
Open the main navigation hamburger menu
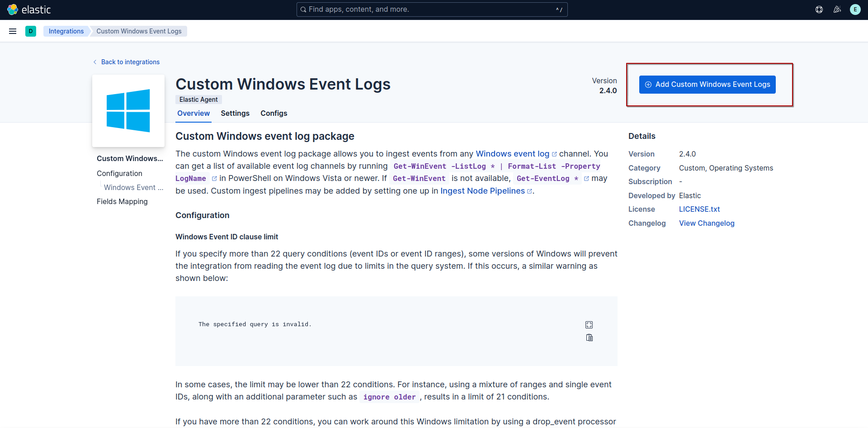click(x=13, y=31)
